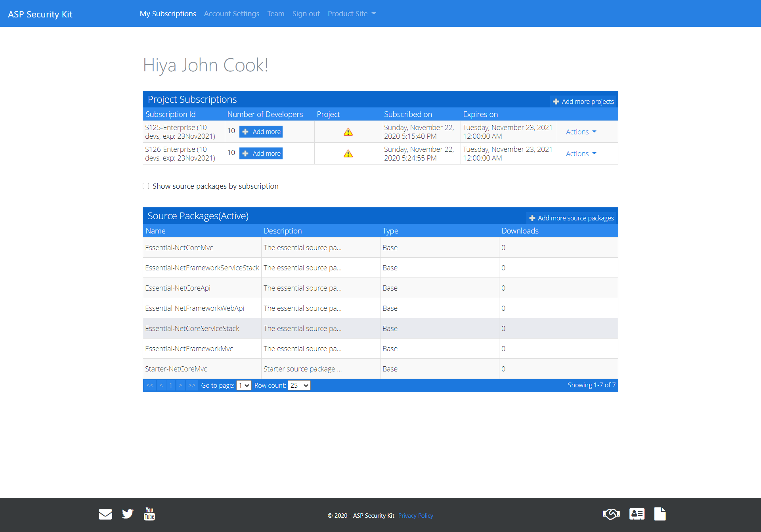Open the YouTube icon in footer
This screenshot has height=532, width=761.
149,514
